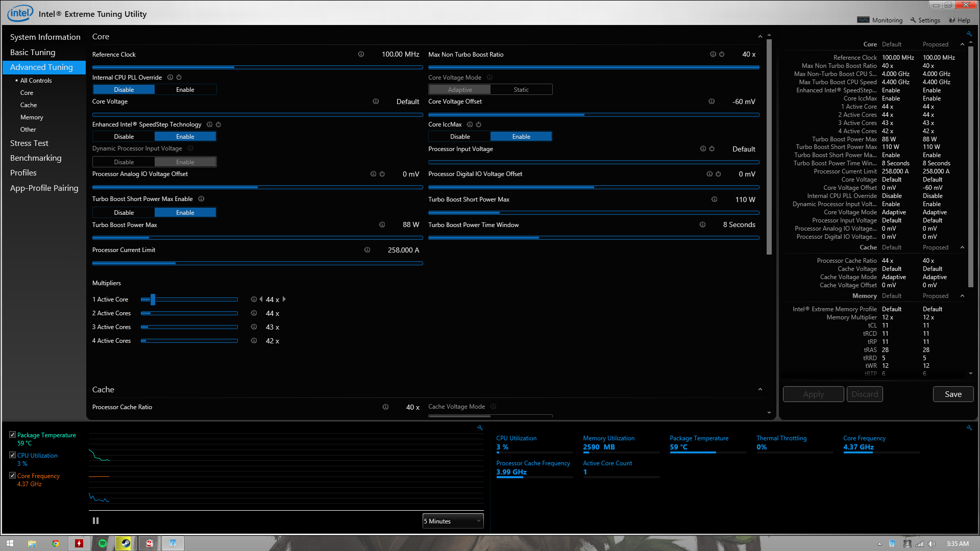The image size is (980, 551).
Task: Open Basic Tuning in the sidebar
Action: pyautogui.click(x=33, y=53)
